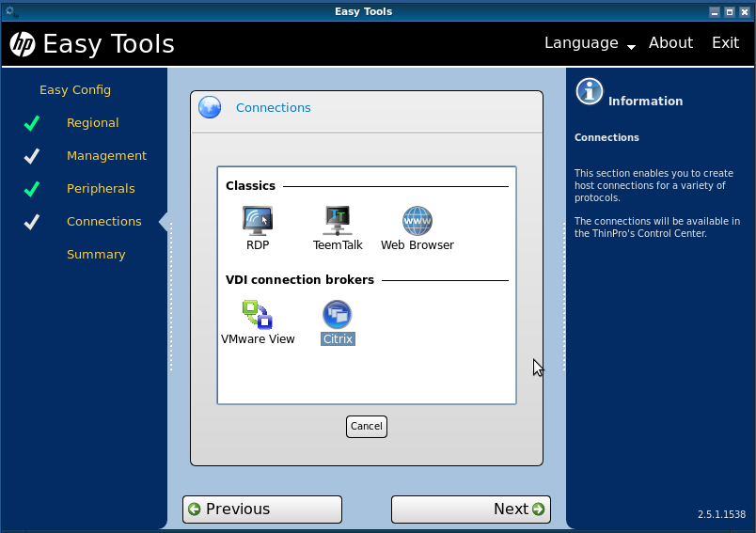756x533 pixels.
Task: Click the HP logo in header
Action: [23, 44]
